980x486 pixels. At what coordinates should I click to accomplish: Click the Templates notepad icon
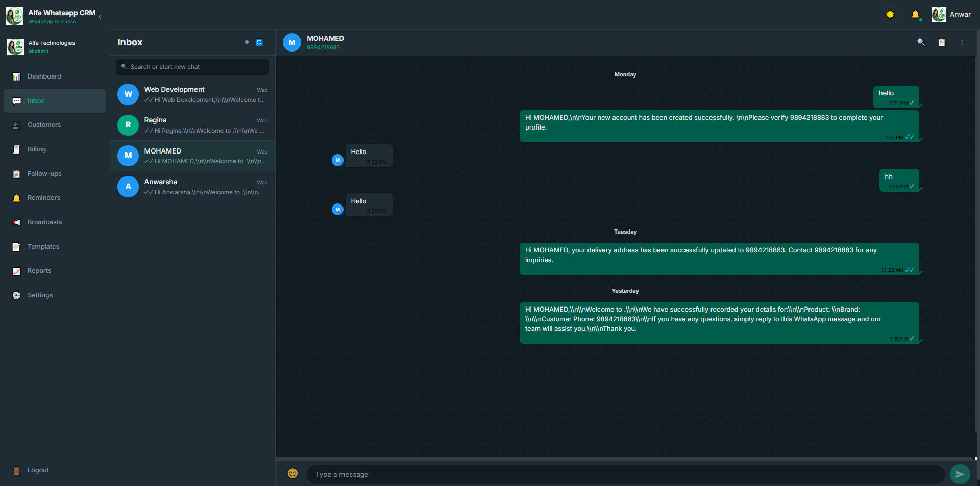coord(16,247)
